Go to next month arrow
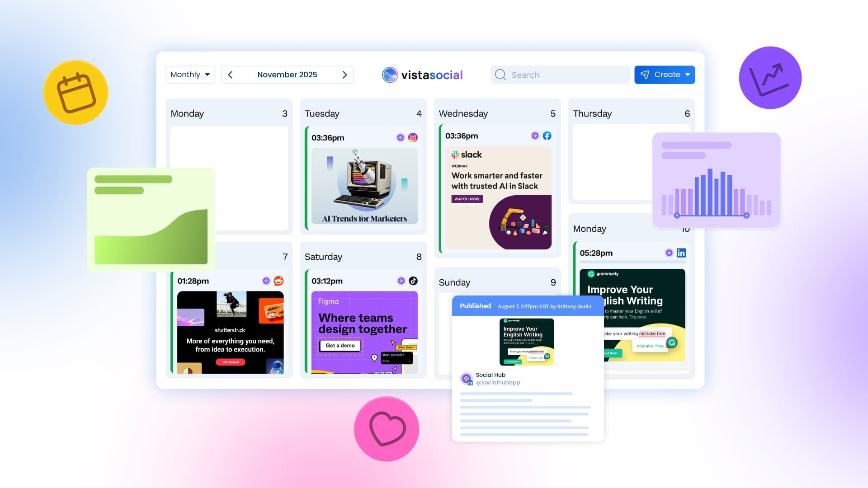This screenshot has height=488, width=868. 345,75
